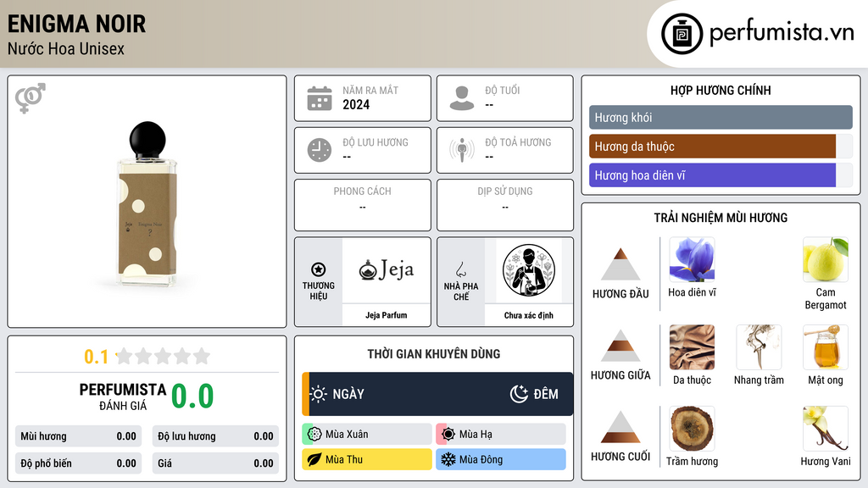Select the Mật ong note image
Screen dimensions: 868x488
click(826, 347)
